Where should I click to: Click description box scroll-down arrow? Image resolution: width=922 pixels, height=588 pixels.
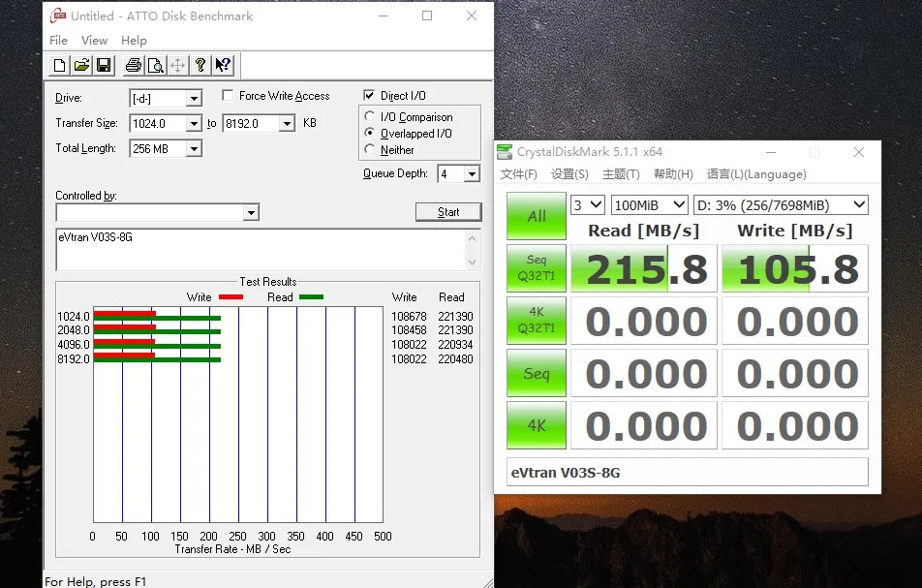click(x=473, y=263)
